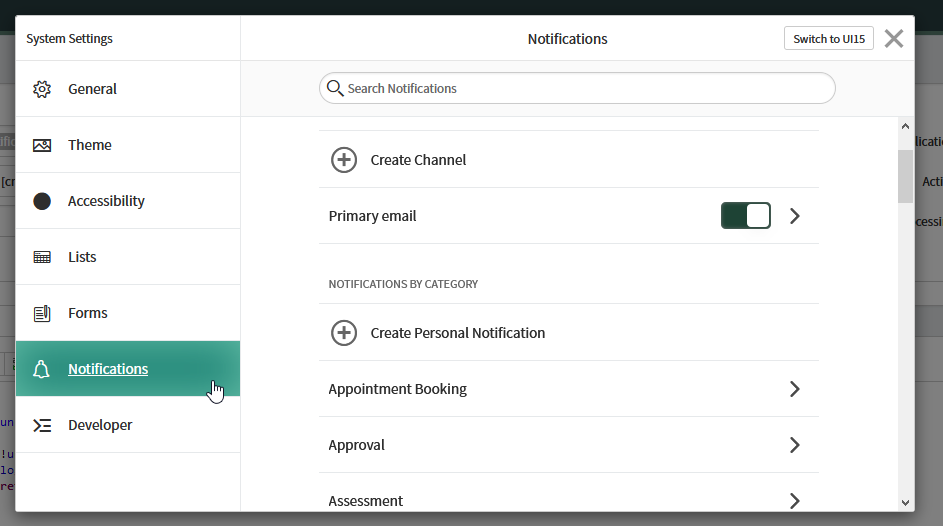This screenshot has width=943, height=526.
Task: Click the Lists table icon
Action: tap(41, 257)
